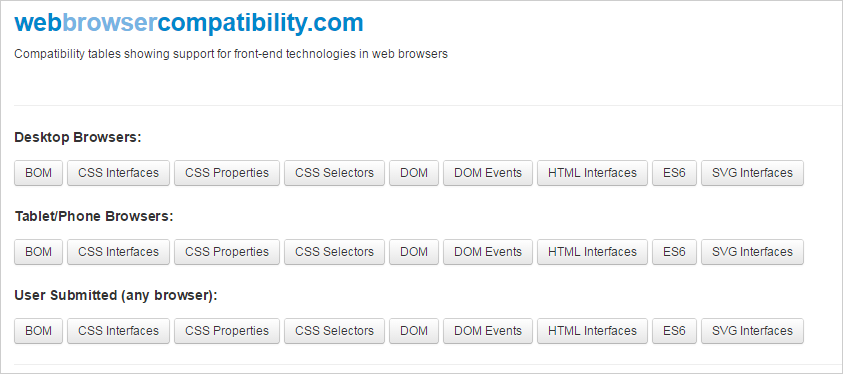
Task: Open BOM under Desktop Browsers
Action: point(38,173)
